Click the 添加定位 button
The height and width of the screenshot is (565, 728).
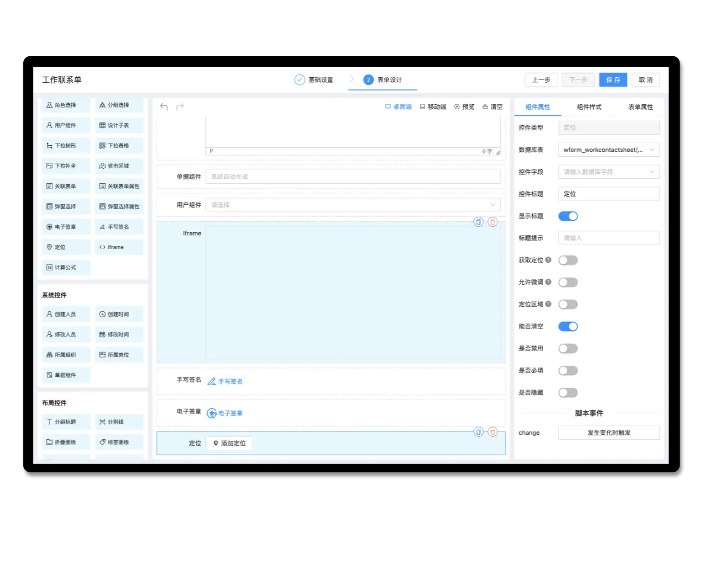point(230,443)
